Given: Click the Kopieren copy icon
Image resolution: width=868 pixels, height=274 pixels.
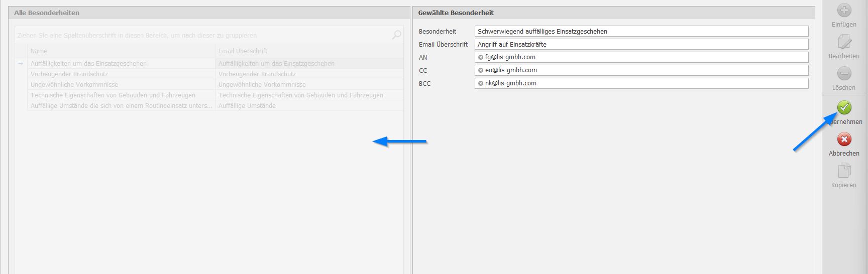Looking at the screenshot, I should 844,171.
